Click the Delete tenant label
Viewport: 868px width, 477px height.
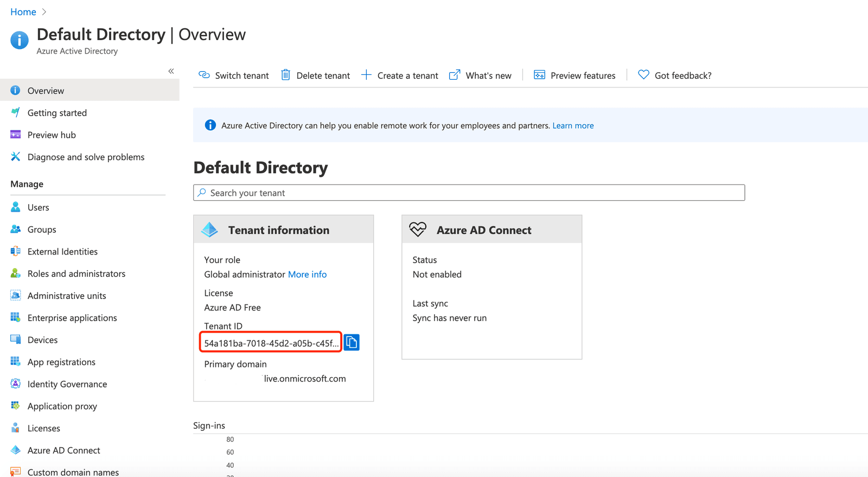click(323, 75)
